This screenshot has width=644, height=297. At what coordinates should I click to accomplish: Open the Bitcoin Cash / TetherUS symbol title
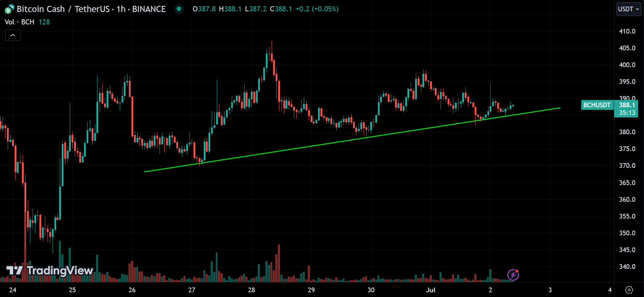click(x=91, y=9)
